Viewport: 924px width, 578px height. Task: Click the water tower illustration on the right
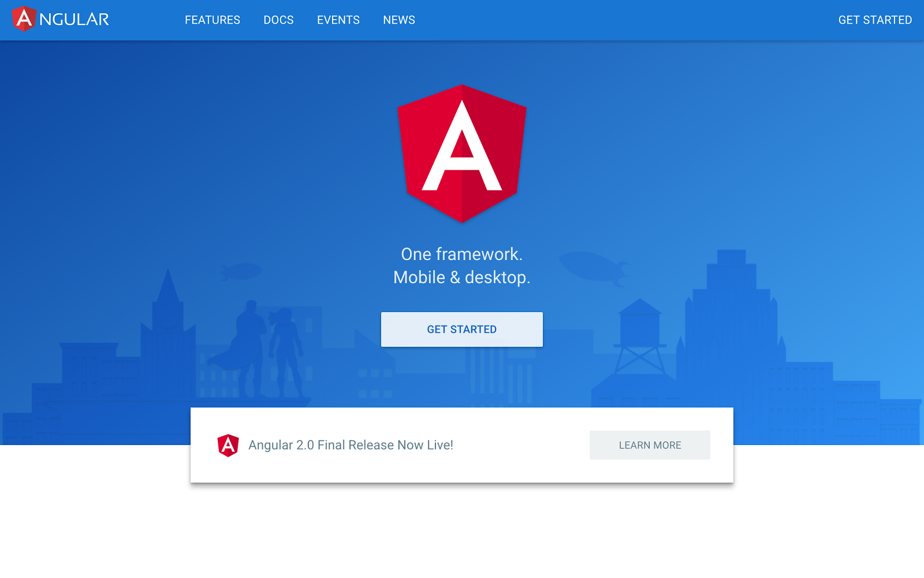pyautogui.click(x=639, y=329)
